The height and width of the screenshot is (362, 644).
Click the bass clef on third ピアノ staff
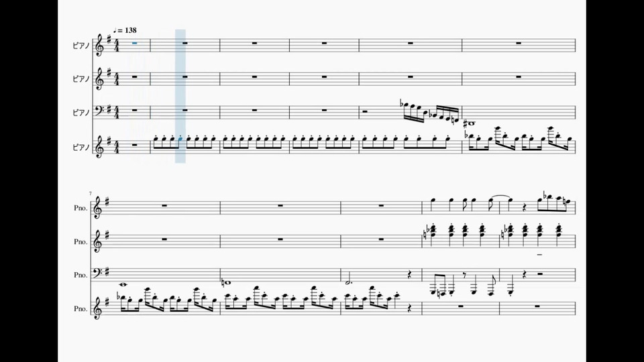[99, 111]
